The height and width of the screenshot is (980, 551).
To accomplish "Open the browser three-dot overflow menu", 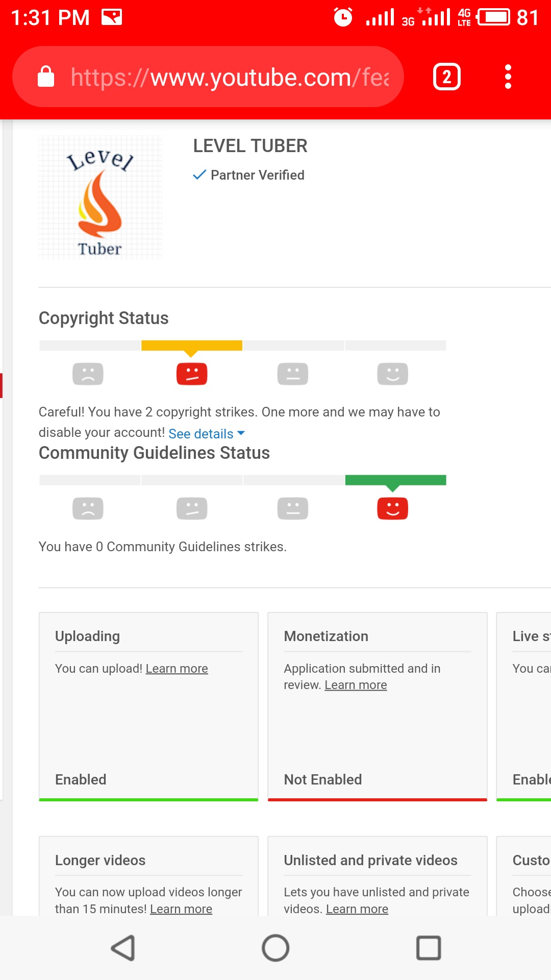I will tap(508, 77).
